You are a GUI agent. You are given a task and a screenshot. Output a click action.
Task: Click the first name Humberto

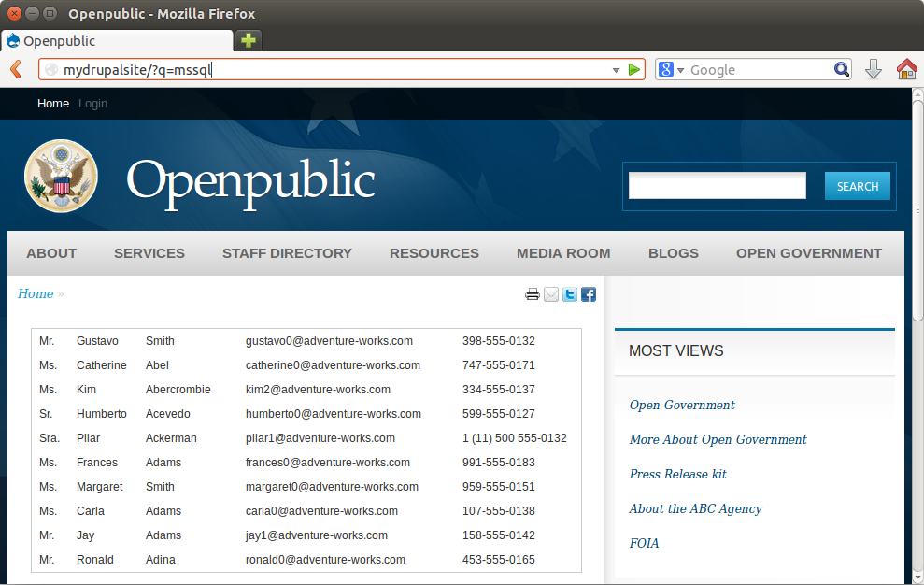(101, 413)
